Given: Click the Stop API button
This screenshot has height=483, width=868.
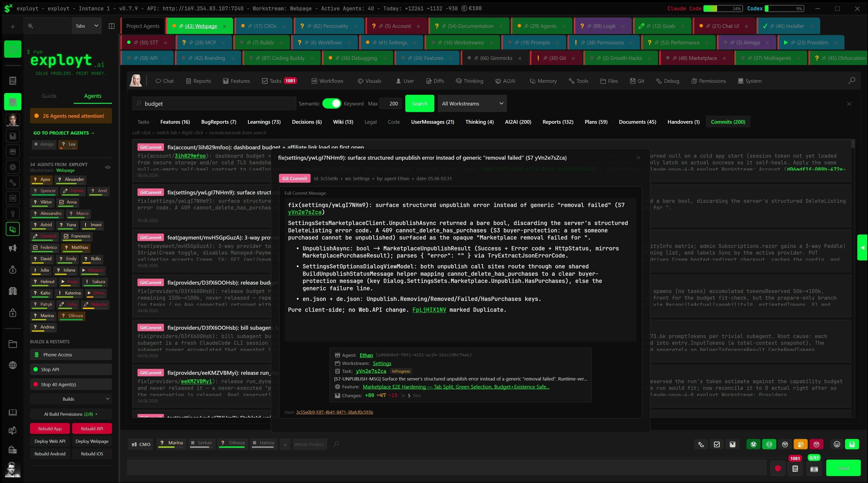Looking at the screenshot, I should [71, 369].
